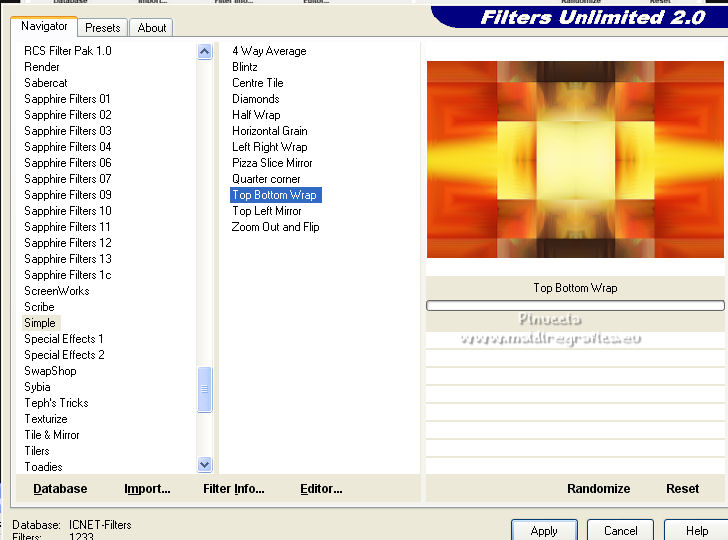Viewport: 728px width, 540px height.
Task: Select Special Effects 2 category
Action: pyautogui.click(x=64, y=355)
